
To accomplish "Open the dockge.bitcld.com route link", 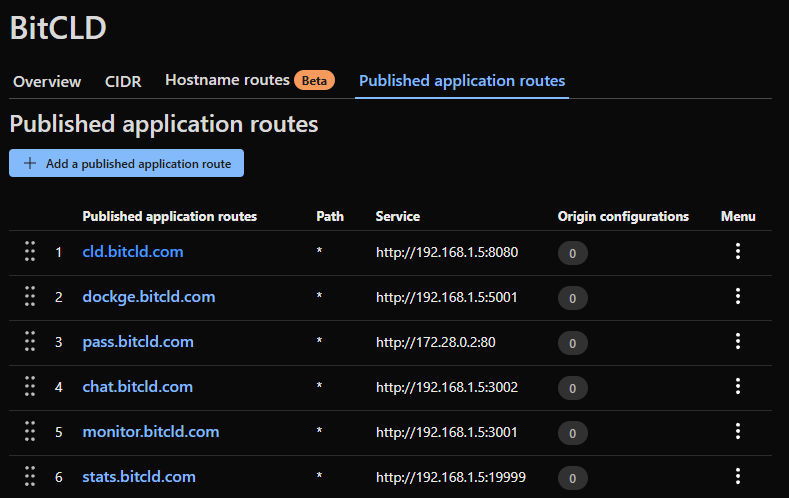I will (x=148, y=297).
